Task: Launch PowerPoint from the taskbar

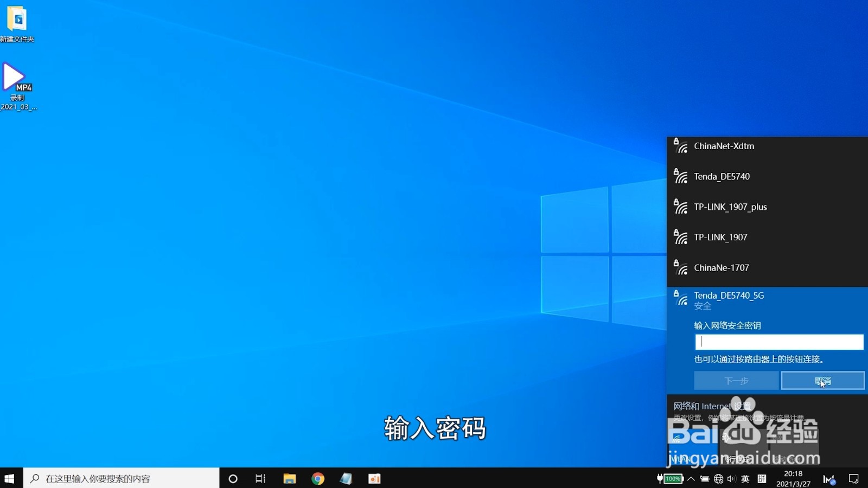Action: 374,478
